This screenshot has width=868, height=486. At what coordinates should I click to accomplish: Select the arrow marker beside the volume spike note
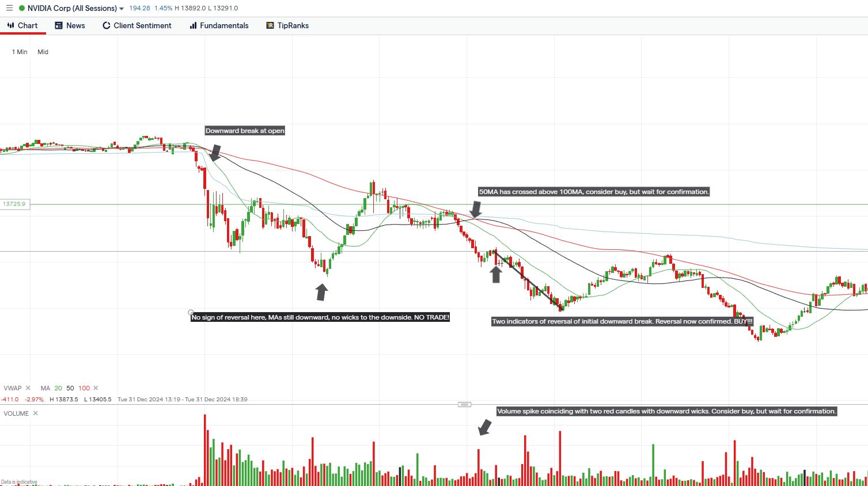(x=485, y=427)
